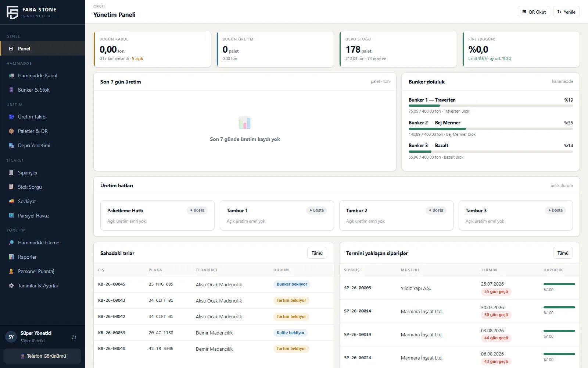Click the Süper Yönetici profile avatar
Image resolution: width=588 pixels, height=368 pixels.
point(11,337)
